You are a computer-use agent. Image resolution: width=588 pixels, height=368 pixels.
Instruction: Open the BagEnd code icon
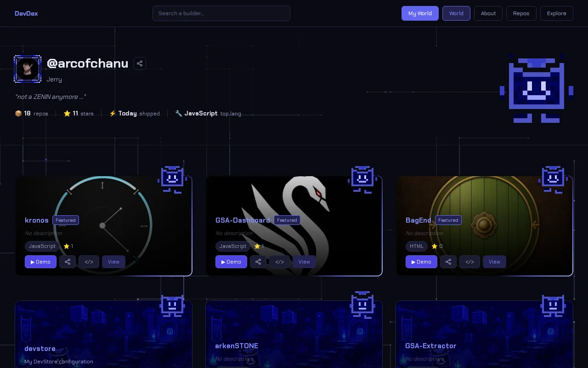point(470,262)
